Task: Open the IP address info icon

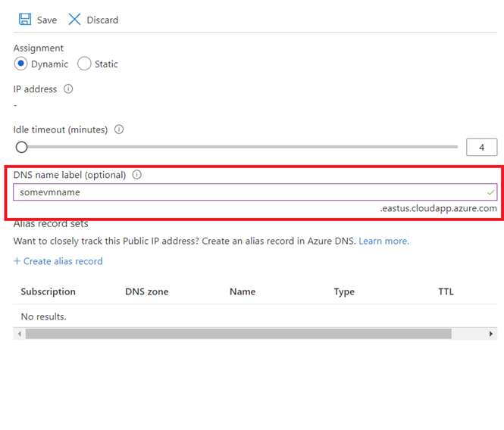Action: [x=68, y=89]
